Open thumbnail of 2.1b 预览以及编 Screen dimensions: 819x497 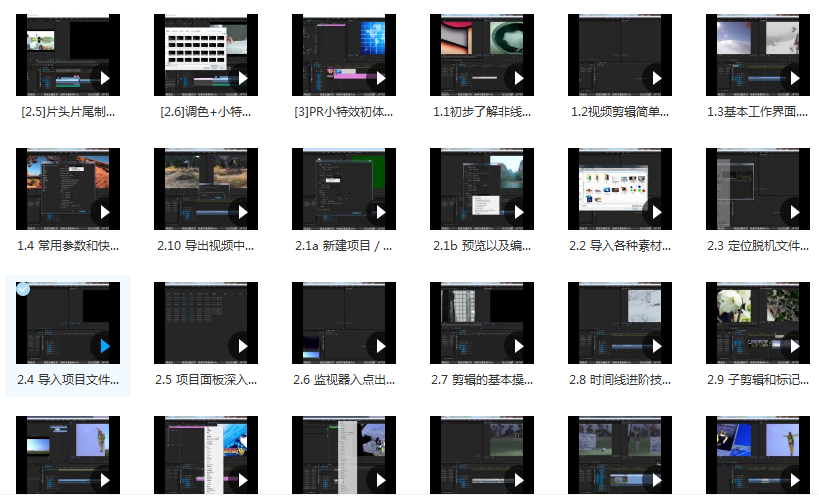(x=482, y=189)
